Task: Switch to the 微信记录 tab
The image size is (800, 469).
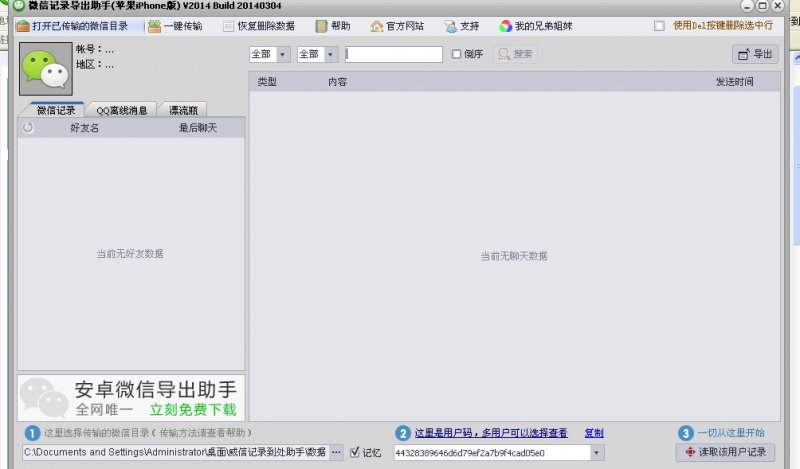Action: (x=56, y=110)
